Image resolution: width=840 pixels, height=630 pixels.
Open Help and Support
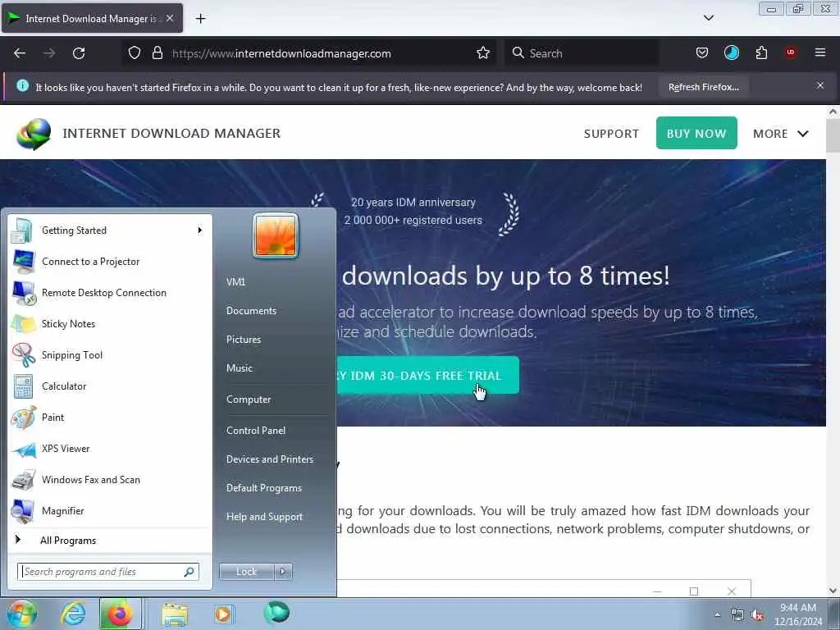coord(264,517)
